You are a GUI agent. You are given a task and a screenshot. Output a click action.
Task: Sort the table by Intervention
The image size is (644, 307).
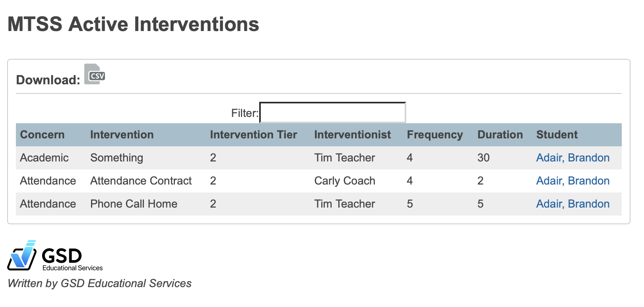click(x=122, y=135)
